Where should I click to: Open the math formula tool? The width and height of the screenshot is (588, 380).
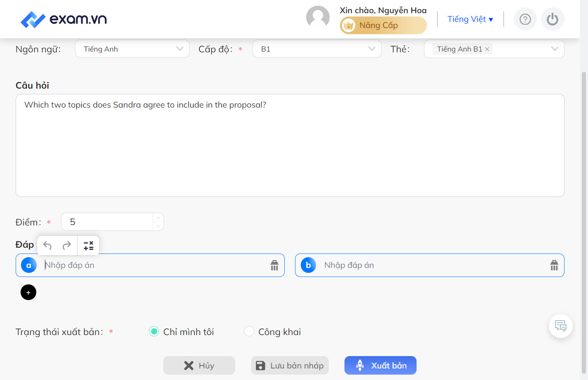coord(89,246)
